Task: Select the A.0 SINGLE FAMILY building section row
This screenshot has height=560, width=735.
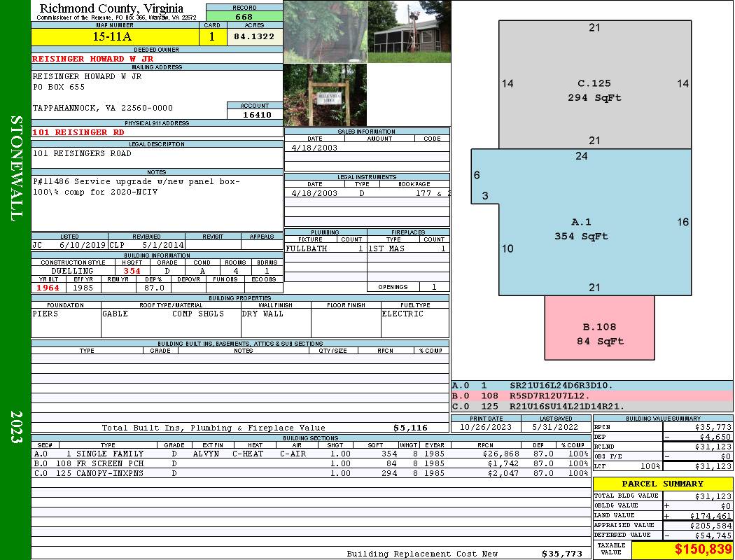Action: point(311,454)
